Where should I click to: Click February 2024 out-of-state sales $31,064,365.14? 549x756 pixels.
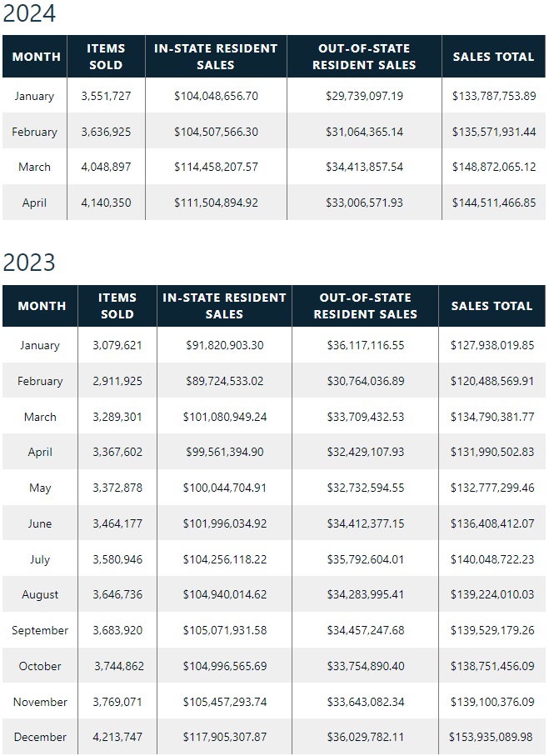click(364, 132)
